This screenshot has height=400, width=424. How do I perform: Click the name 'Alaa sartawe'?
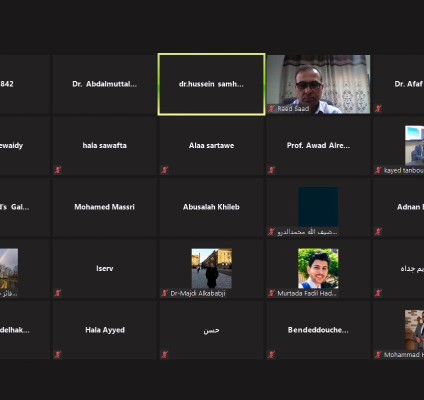coord(211,145)
